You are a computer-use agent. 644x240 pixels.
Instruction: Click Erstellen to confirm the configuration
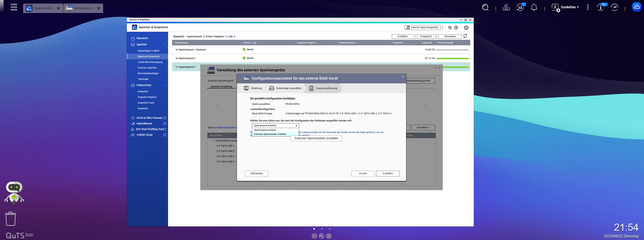387,173
